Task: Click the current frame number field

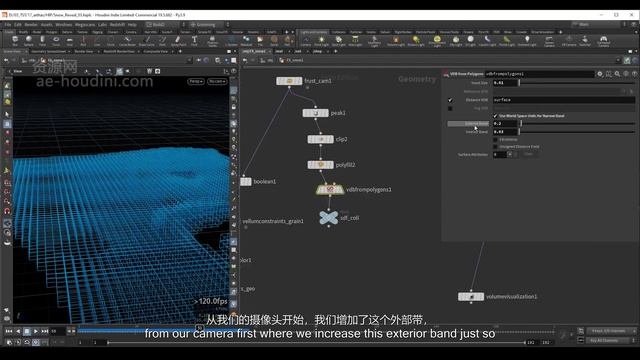Action: (57, 331)
